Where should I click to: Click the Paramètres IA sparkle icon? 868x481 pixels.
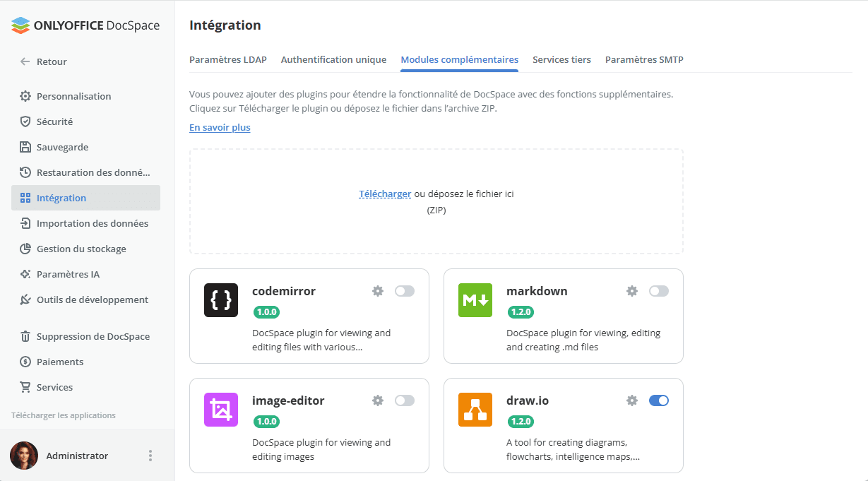coord(25,274)
